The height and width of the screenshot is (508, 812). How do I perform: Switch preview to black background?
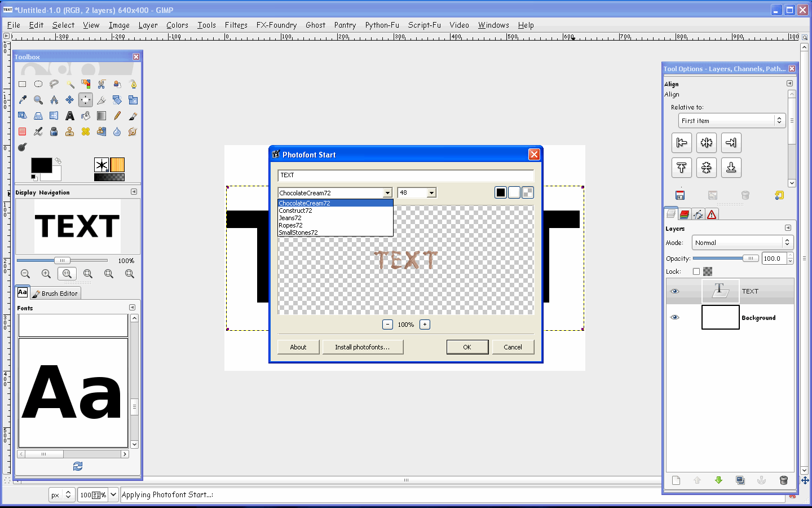(x=501, y=192)
